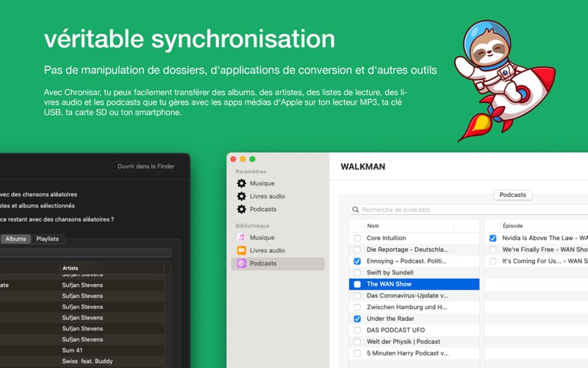Screen dimensions: 588x368
Task: Tick the DAS PODCAST UFO checkbox
Action: point(357,330)
